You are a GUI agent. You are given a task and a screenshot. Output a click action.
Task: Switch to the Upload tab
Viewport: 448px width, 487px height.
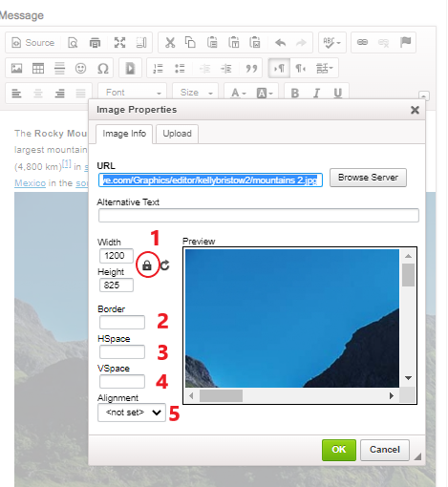[x=177, y=134]
